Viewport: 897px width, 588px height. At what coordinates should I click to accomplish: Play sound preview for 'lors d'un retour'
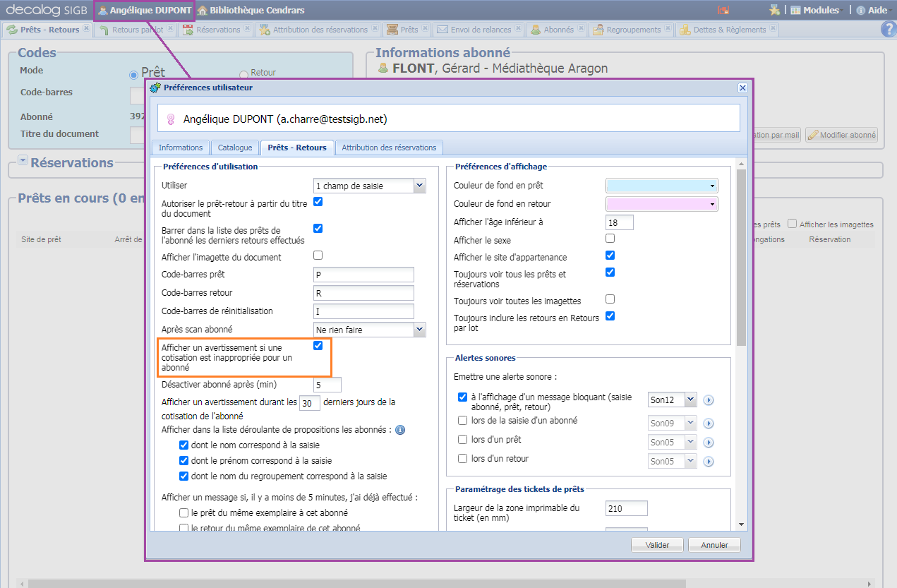tap(709, 462)
